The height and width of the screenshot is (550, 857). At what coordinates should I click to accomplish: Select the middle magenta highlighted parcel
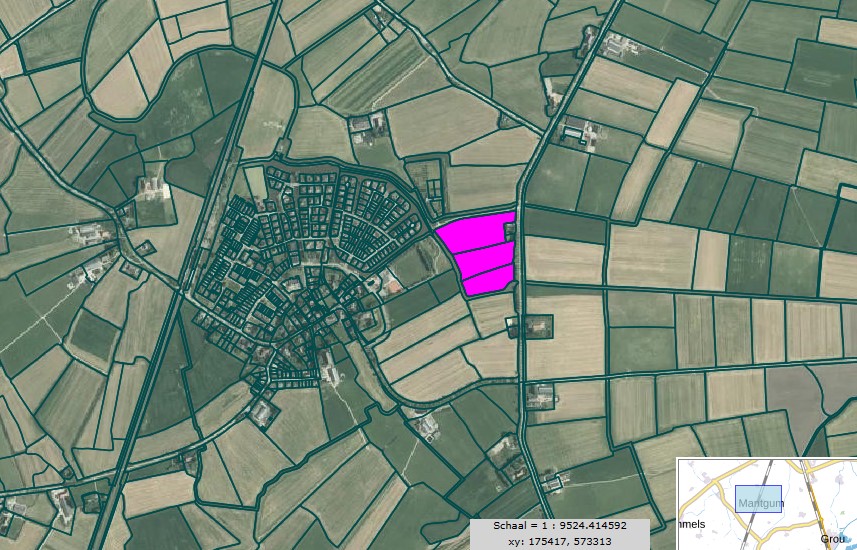pos(483,258)
